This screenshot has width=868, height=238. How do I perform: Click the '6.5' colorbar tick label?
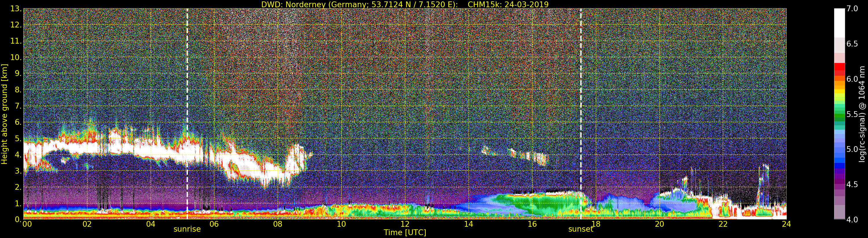[x=852, y=44]
